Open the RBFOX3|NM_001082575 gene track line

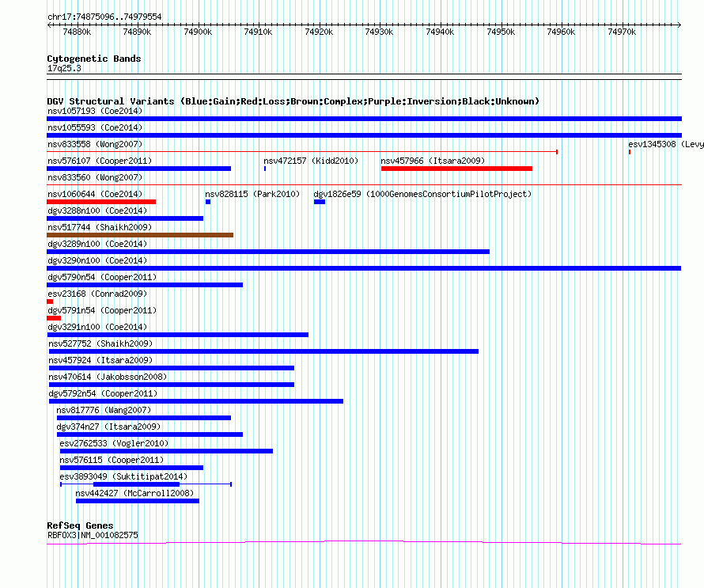(364, 543)
